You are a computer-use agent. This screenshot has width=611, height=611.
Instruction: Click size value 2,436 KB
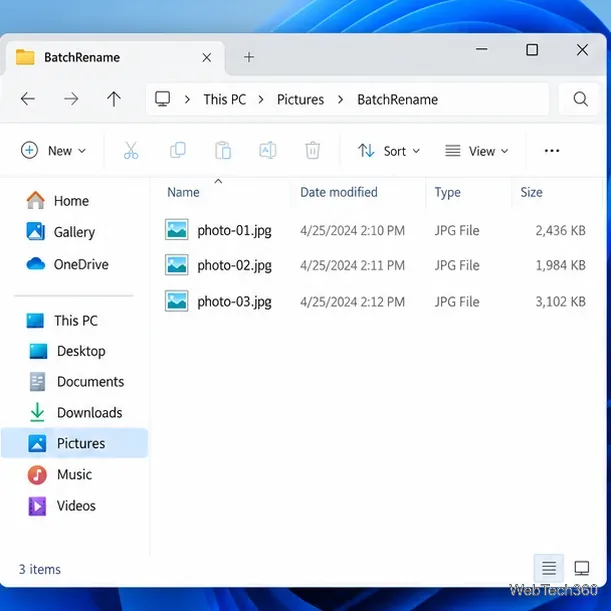[x=560, y=230]
